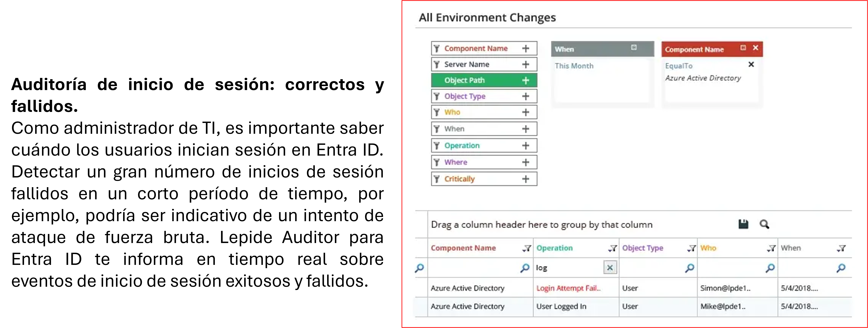Click 'Drag a column header here' group area

(542, 224)
